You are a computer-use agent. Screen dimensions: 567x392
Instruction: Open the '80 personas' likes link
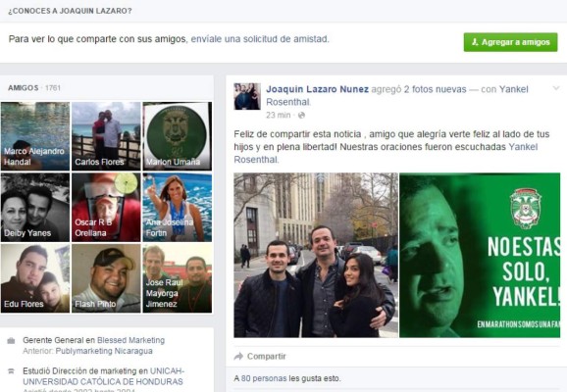[x=264, y=378]
